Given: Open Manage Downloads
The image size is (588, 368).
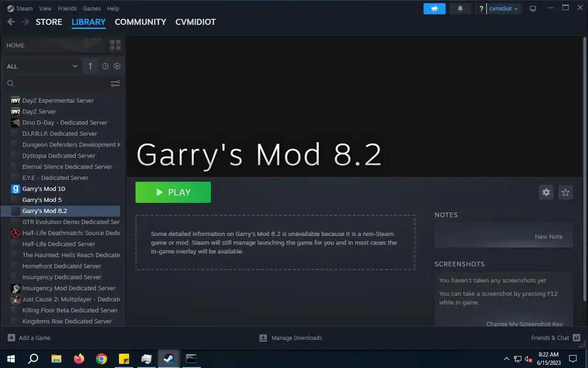Looking at the screenshot, I should click(291, 338).
